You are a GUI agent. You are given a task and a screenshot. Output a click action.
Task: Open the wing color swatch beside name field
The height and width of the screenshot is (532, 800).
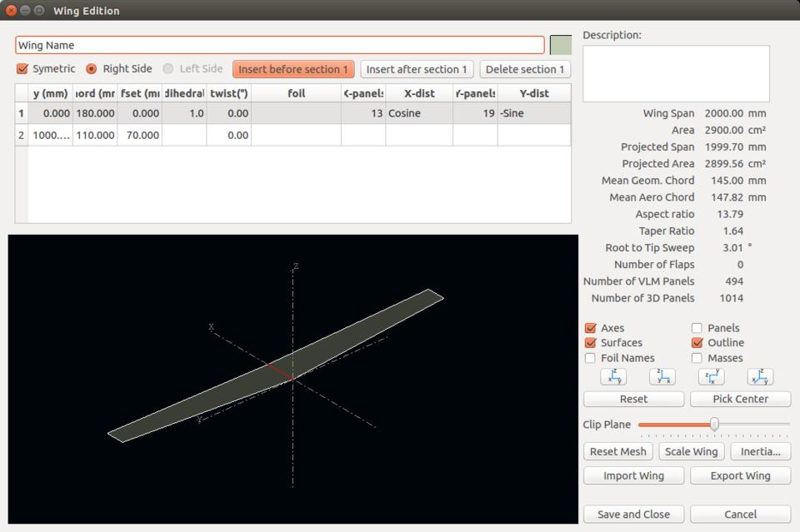pos(561,45)
